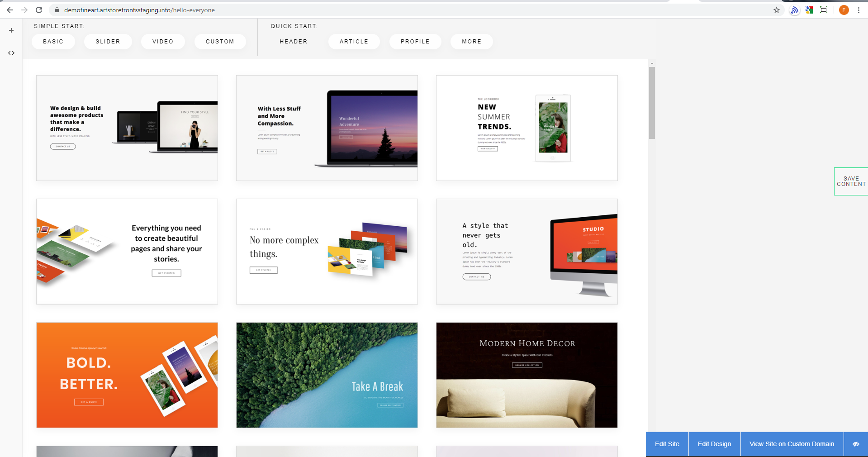The image size is (868, 457).
Task: Click the plus add-content icon in left sidebar
Action: click(11, 30)
